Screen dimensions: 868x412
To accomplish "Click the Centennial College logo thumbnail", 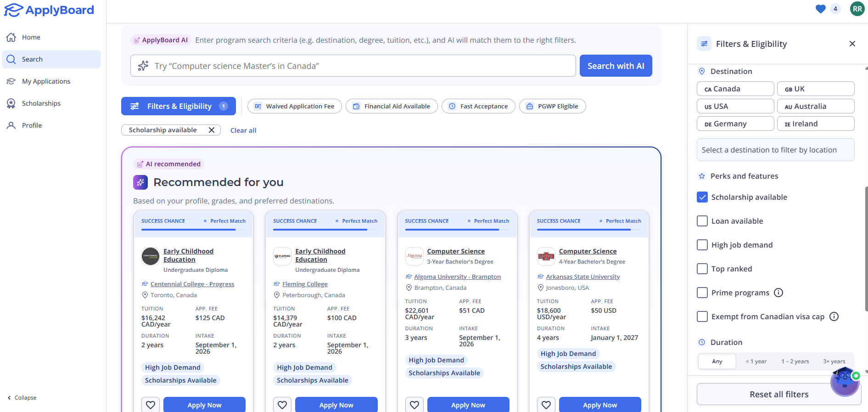I will point(151,256).
